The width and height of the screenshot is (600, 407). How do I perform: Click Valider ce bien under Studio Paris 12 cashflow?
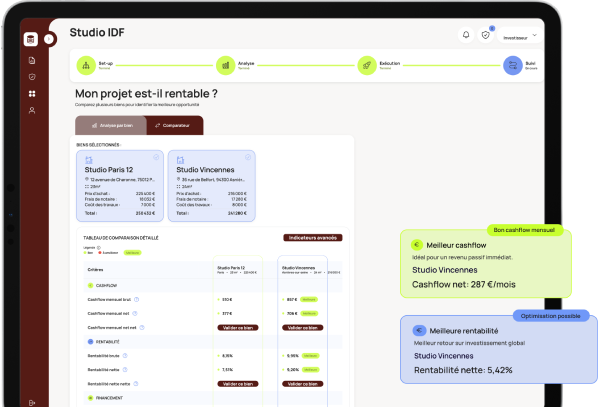238,327
